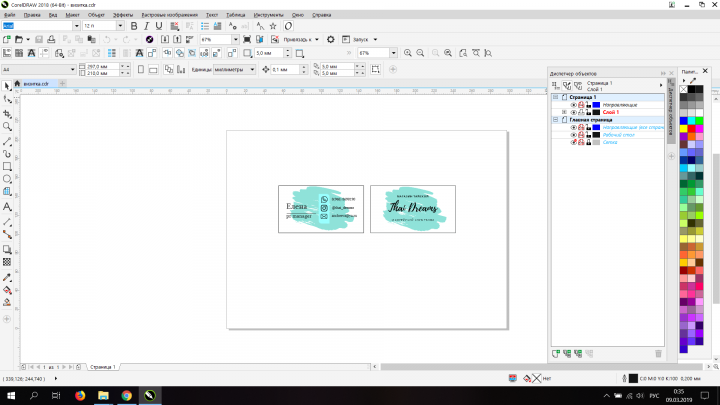Toggle printing for Сетка layer
The width and height of the screenshot is (720, 405).
(x=581, y=142)
